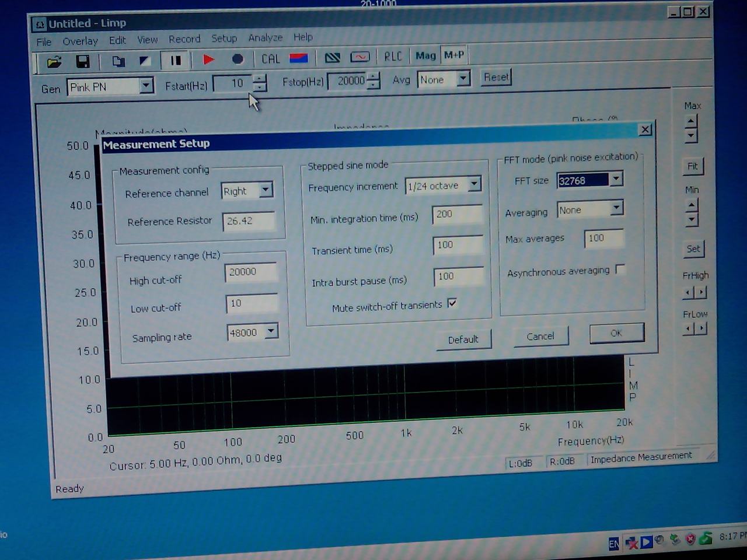Expand the Sampling rate dropdown
Image resolution: width=747 pixels, height=560 pixels.
[x=271, y=331]
